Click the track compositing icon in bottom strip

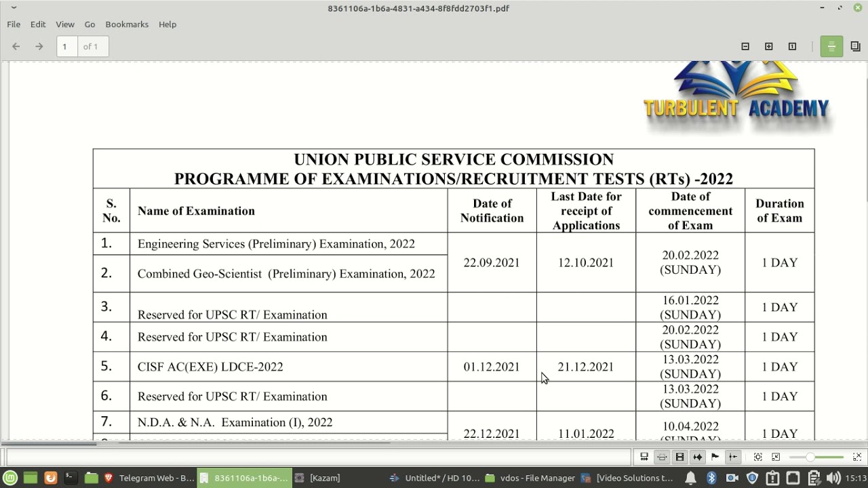coord(644,457)
